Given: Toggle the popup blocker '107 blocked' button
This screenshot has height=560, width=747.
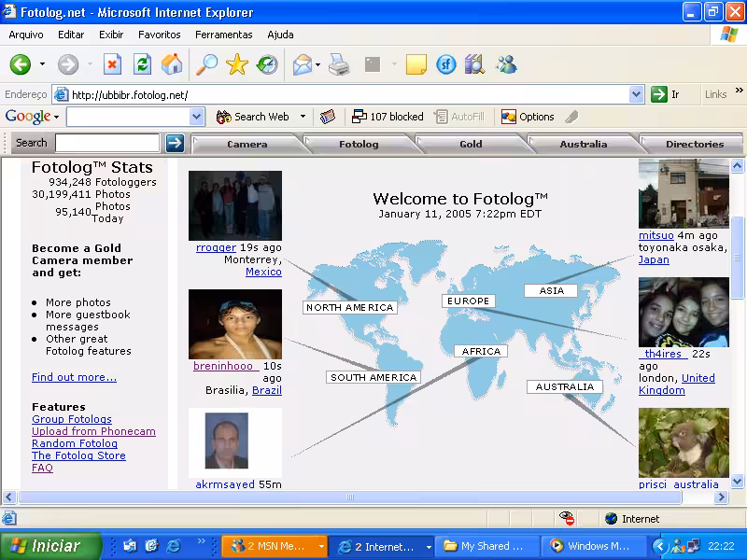Looking at the screenshot, I should 388,117.
